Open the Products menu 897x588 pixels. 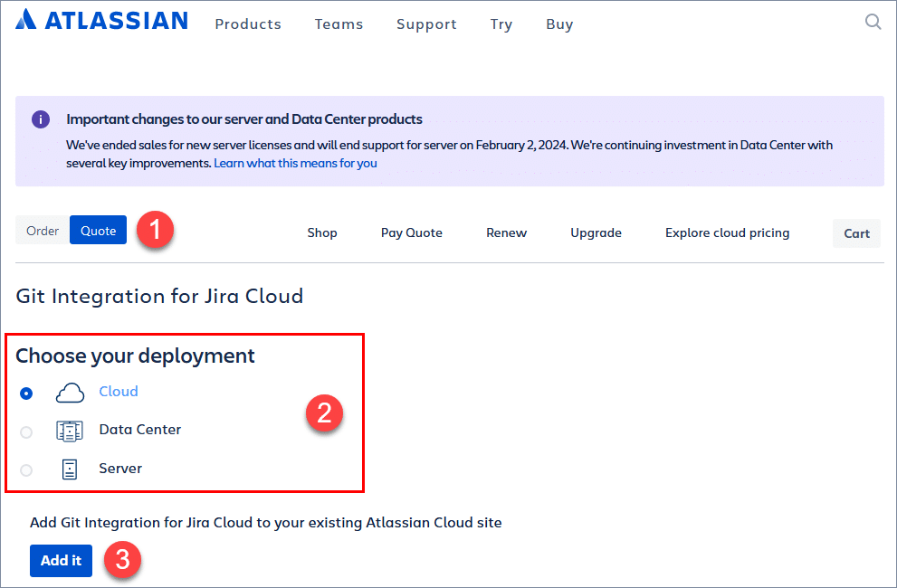coord(248,24)
